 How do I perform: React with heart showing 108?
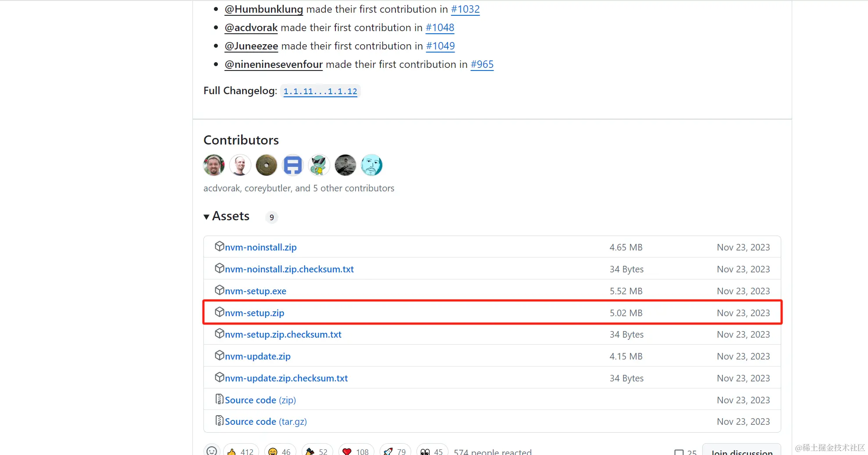click(x=356, y=451)
